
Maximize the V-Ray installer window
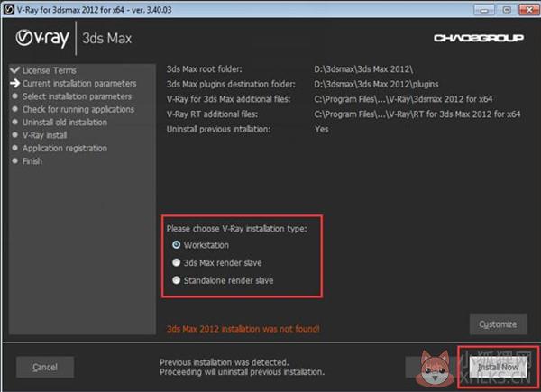click(507, 10)
